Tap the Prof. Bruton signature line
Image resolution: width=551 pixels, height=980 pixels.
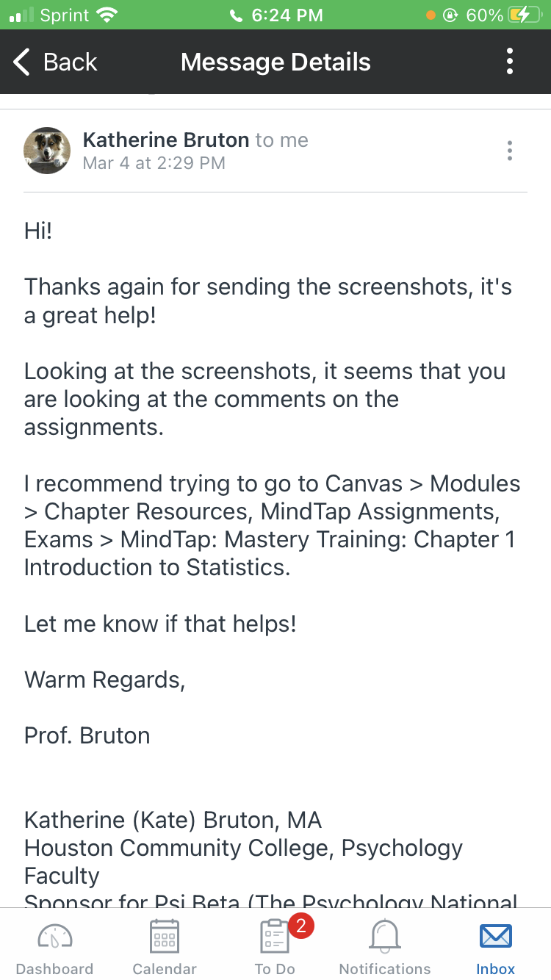tap(87, 735)
